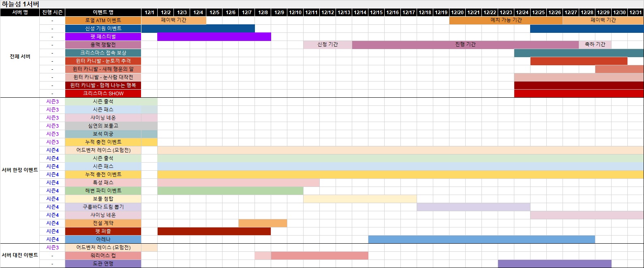This screenshot has width=644, height=268.
Task: Select the 이벤트 명 column header
Action: pos(103,13)
